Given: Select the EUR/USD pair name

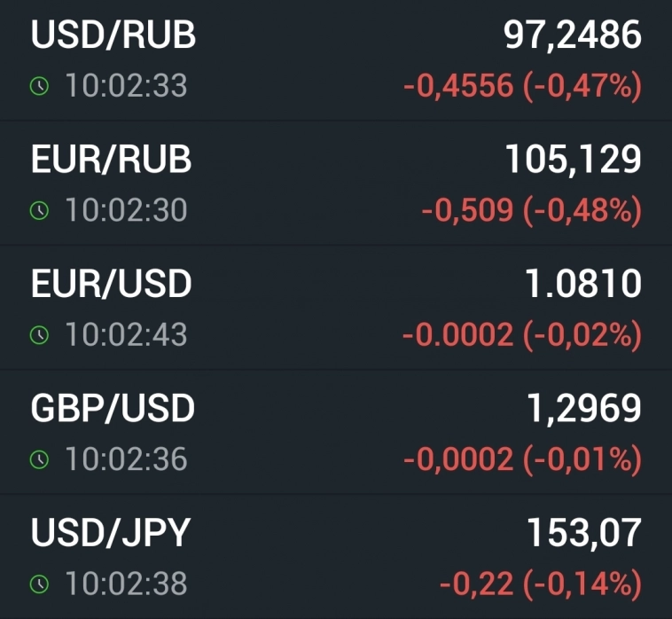Looking at the screenshot, I should coord(111,284).
